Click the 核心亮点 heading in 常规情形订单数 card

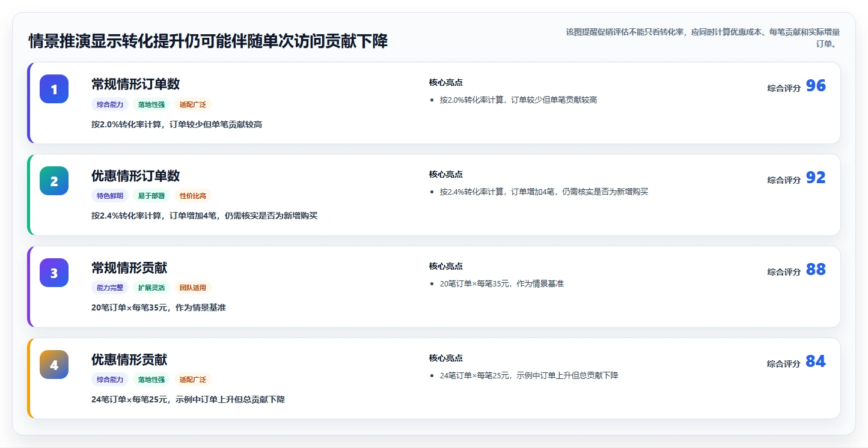point(446,83)
